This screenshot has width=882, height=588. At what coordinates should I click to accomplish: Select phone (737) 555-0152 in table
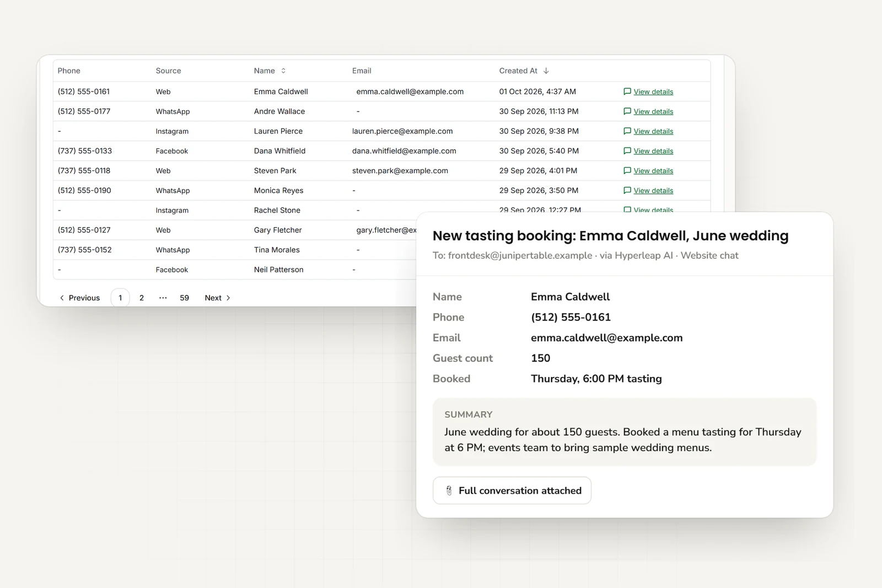pyautogui.click(x=85, y=250)
